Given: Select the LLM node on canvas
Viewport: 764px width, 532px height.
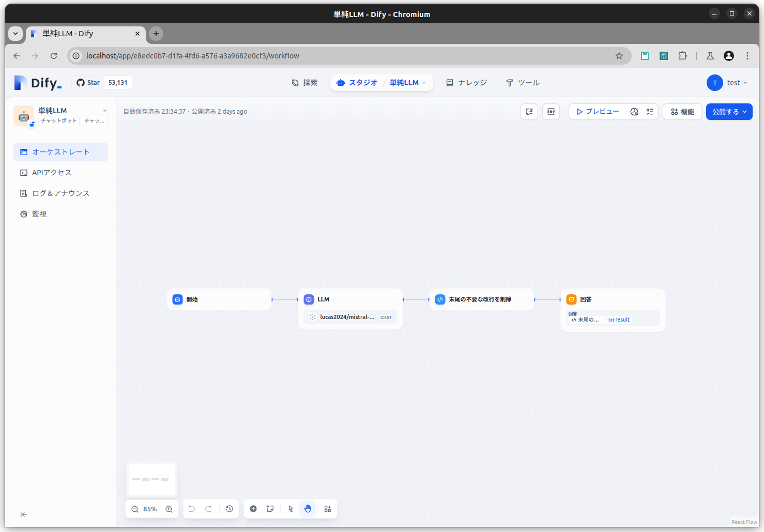Looking at the screenshot, I should (350, 300).
